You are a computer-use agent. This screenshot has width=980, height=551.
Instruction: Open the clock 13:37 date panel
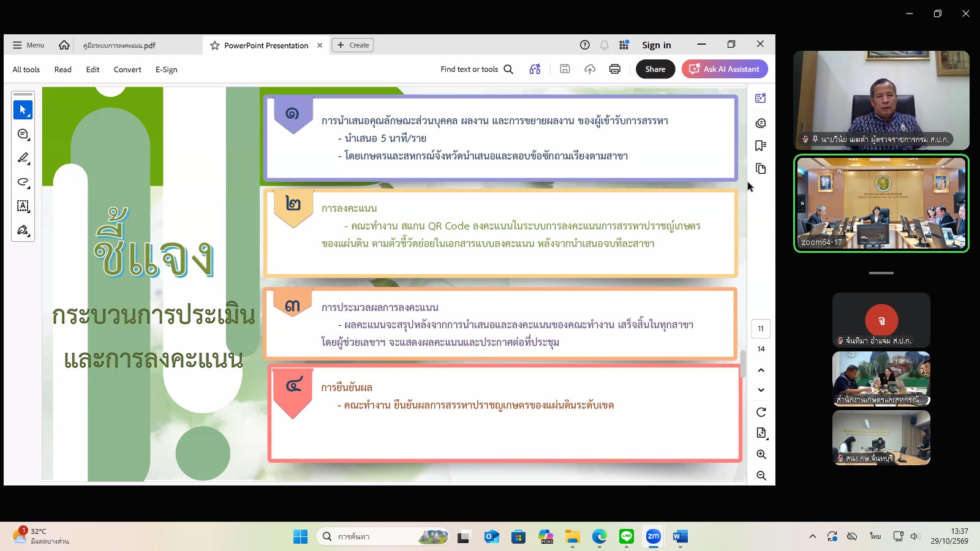tap(950, 536)
